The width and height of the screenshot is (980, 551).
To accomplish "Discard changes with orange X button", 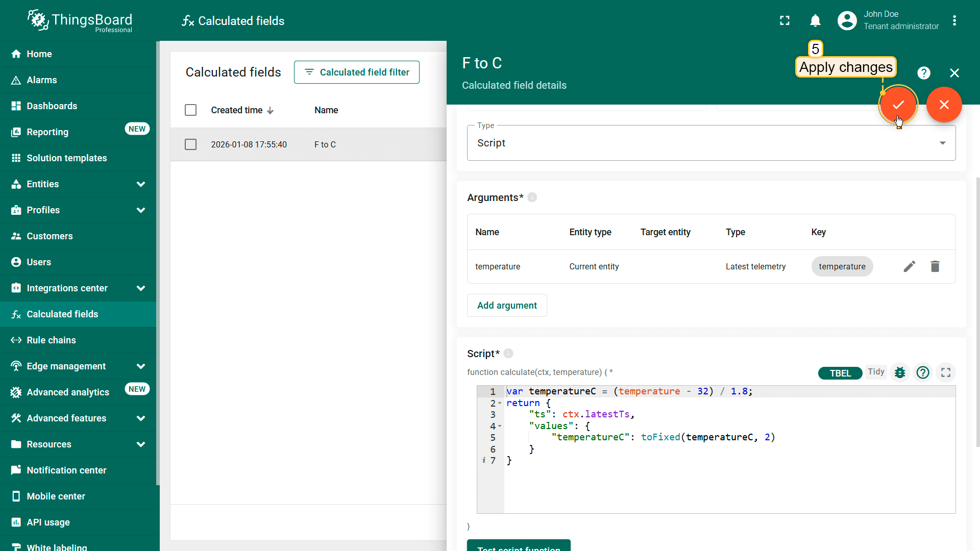I will click(x=944, y=105).
